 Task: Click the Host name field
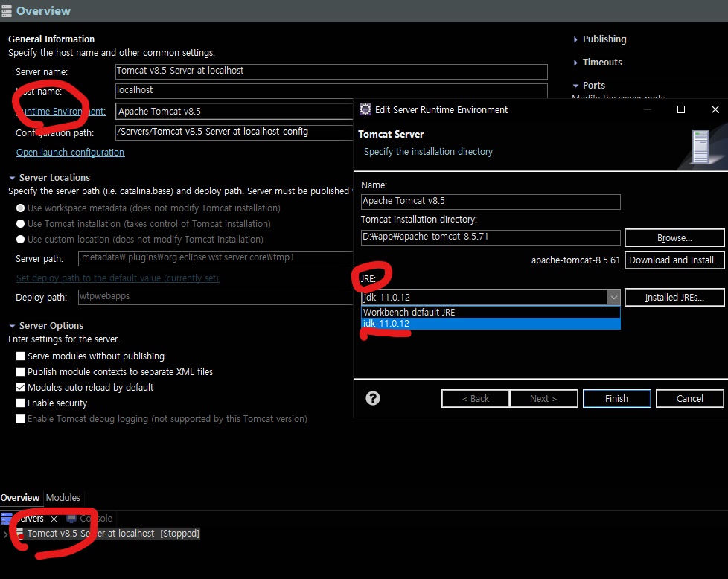pyautogui.click(x=331, y=91)
